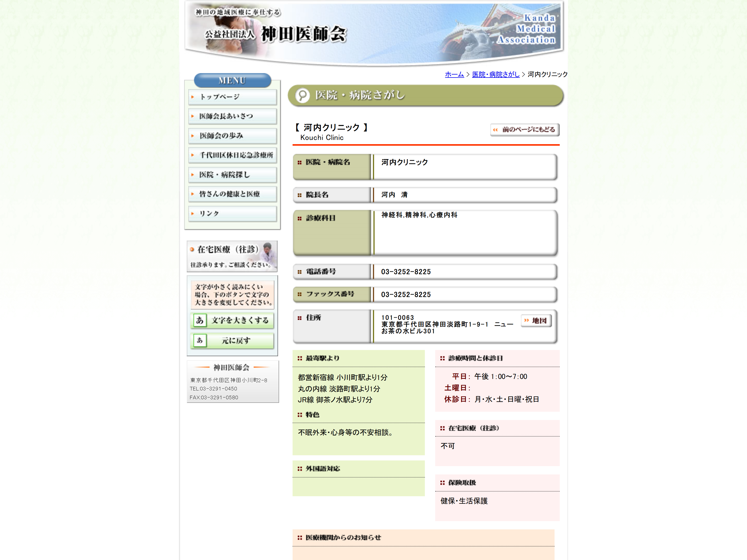Click 都営新宿線 小川町駅より1分 line
747x560 pixels.
(x=343, y=377)
